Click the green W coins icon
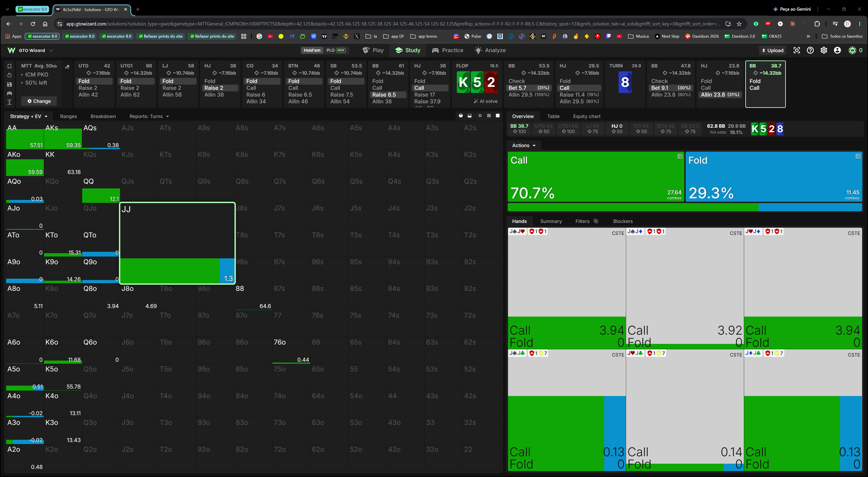868x477 pixels. point(852,50)
